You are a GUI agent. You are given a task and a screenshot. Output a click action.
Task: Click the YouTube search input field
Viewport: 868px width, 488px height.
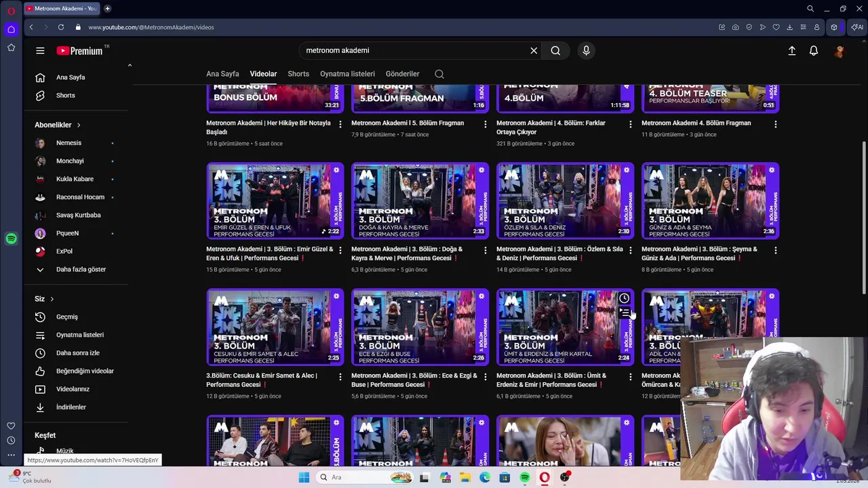coord(414,50)
